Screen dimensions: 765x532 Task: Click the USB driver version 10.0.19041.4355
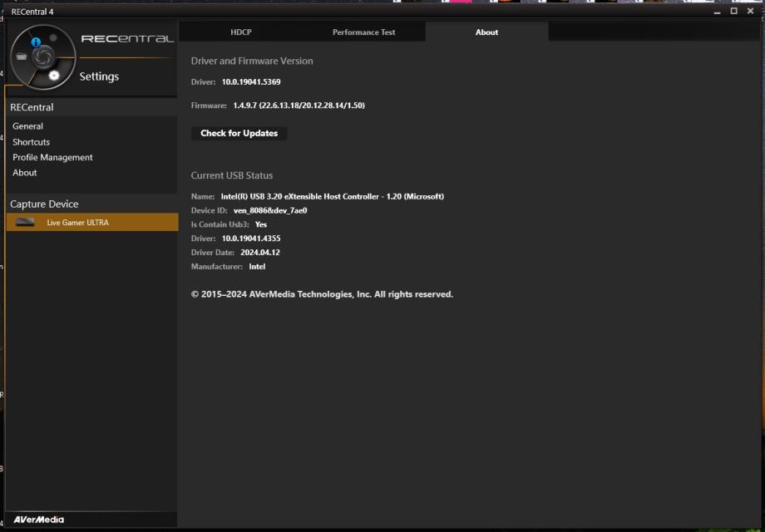251,239
